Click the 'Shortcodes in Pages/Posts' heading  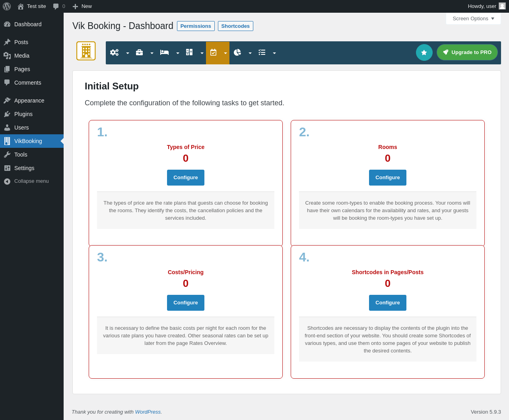click(388, 272)
